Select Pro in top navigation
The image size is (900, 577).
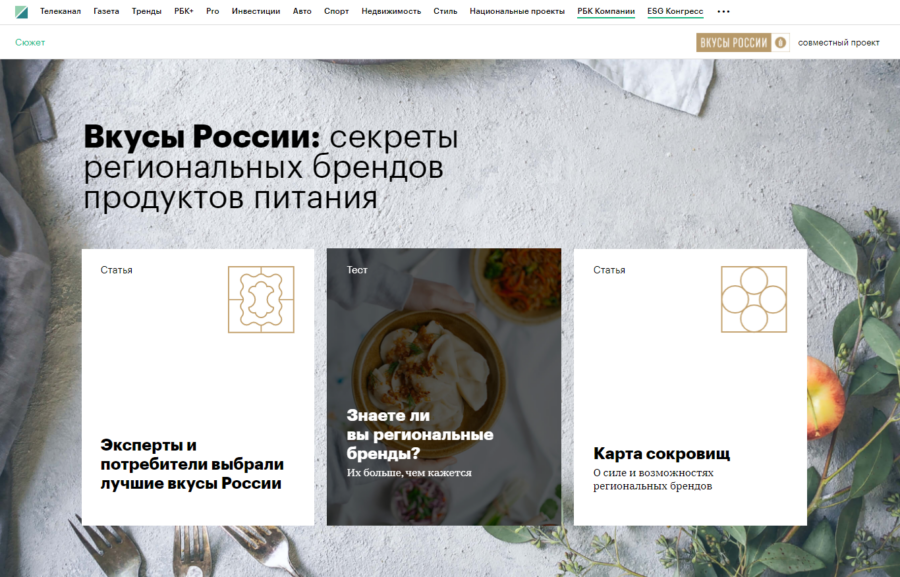pyautogui.click(x=212, y=12)
